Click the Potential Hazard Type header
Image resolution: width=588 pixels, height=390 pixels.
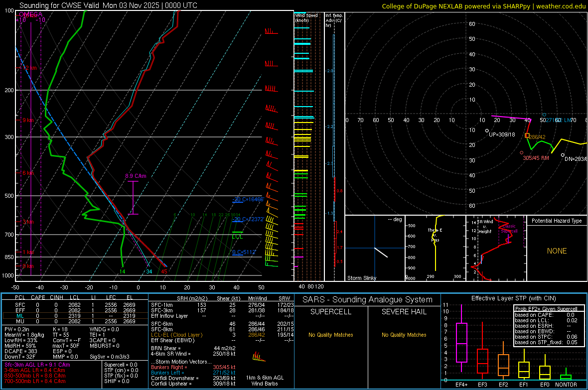pos(557,221)
